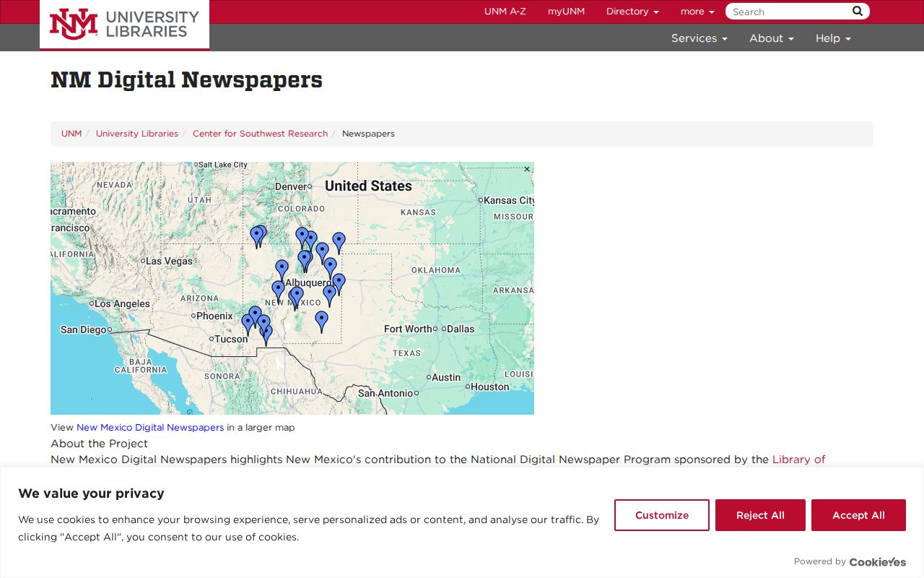Image resolution: width=924 pixels, height=578 pixels.
Task: Click the NM Digital Newspapers heading
Action: click(x=186, y=79)
